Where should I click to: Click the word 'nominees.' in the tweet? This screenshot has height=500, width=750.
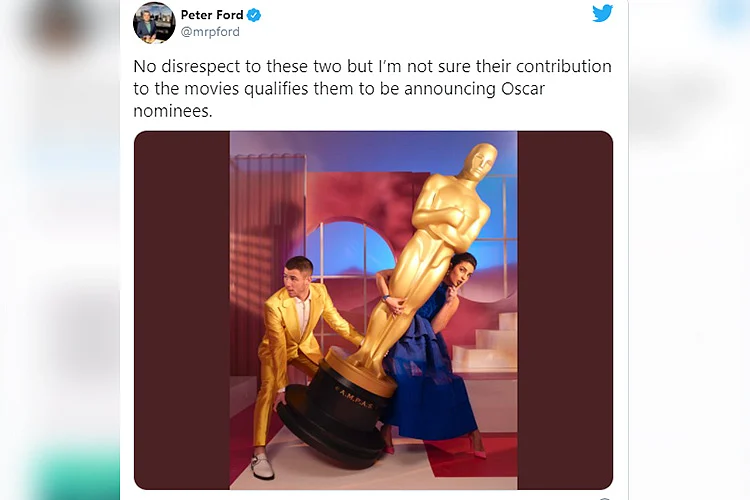[173, 111]
